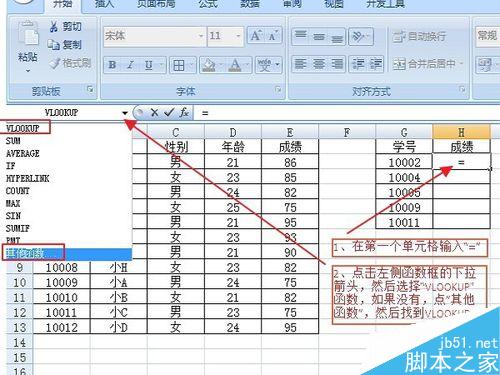Viewport: 500px width, 375px height.
Task: Open the 剪贴板 group dialog launcher
Action: coord(90,89)
